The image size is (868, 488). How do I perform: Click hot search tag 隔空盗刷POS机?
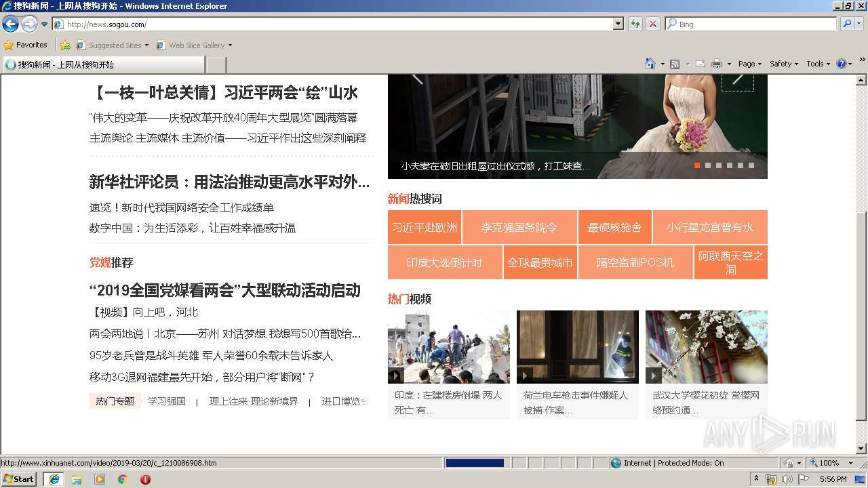(635, 262)
